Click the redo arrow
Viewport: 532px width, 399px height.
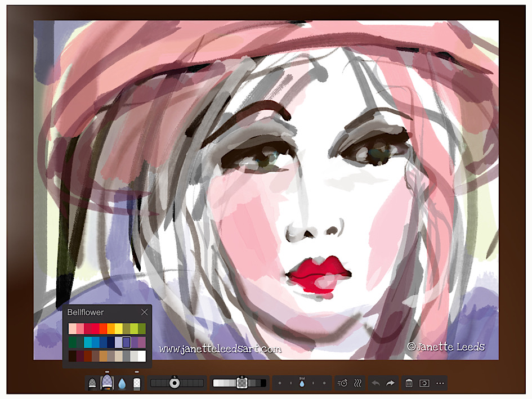[390, 383]
